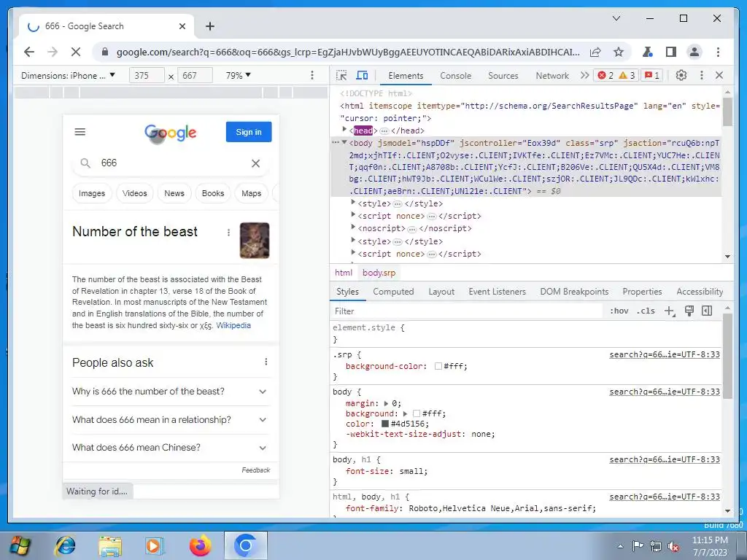This screenshot has width=747, height=560.
Task: Open the 79% zoom dropdown
Action: [239, 75]
